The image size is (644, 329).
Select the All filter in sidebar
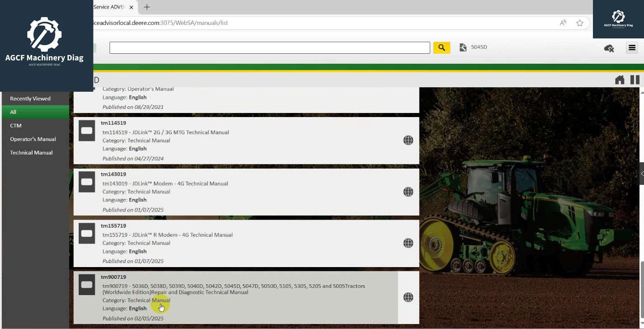[x=13, y=112]
